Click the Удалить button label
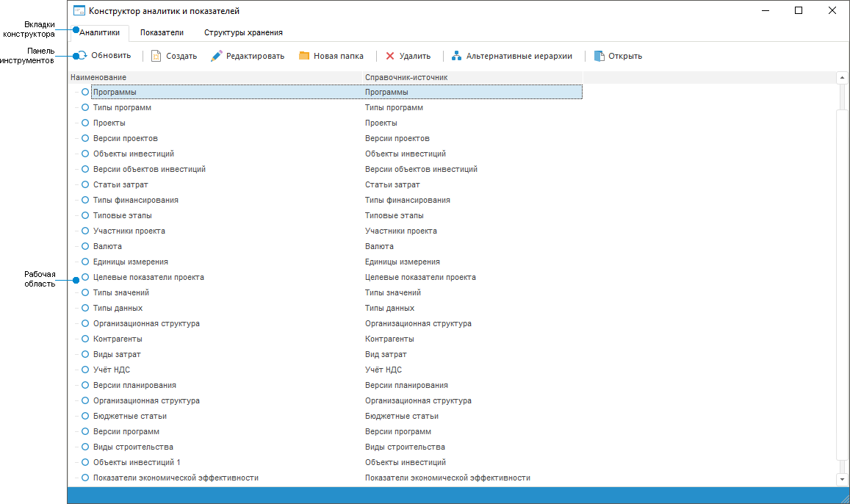This screenshot has width=850, height=504. (x=414, y=56)
